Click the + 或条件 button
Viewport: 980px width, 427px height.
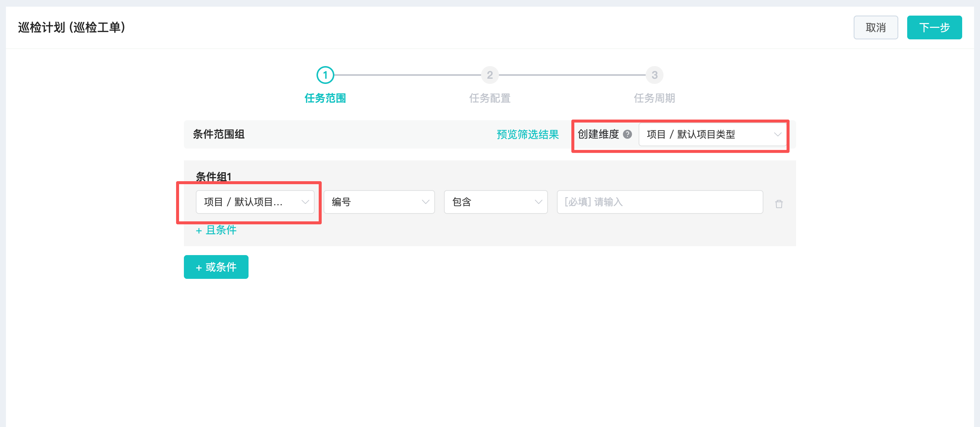(x=216, y=267)
